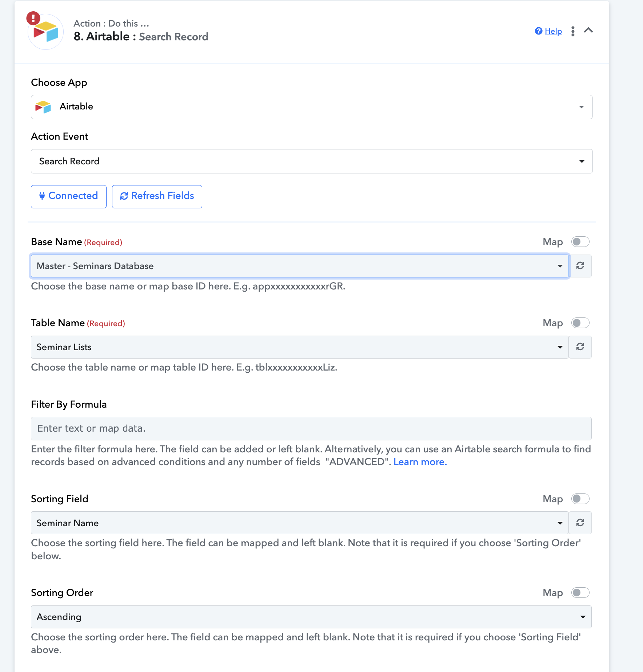This screenshot has height=672, width=643.
Task: Click the Airtable app logo in header
Action: (x=46, y=32)
